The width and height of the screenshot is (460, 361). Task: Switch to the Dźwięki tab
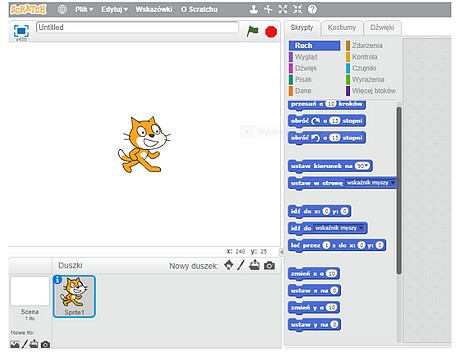coord(382,27)
